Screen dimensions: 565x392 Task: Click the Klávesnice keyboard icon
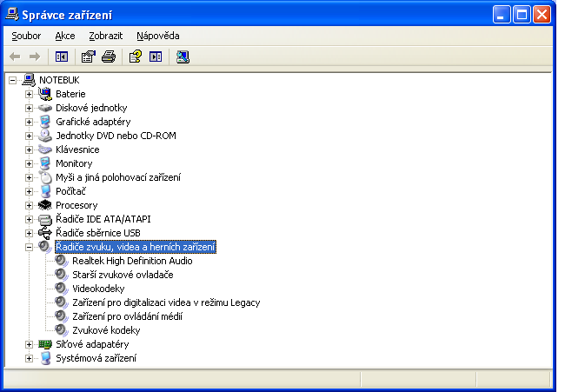coord(45,149)
